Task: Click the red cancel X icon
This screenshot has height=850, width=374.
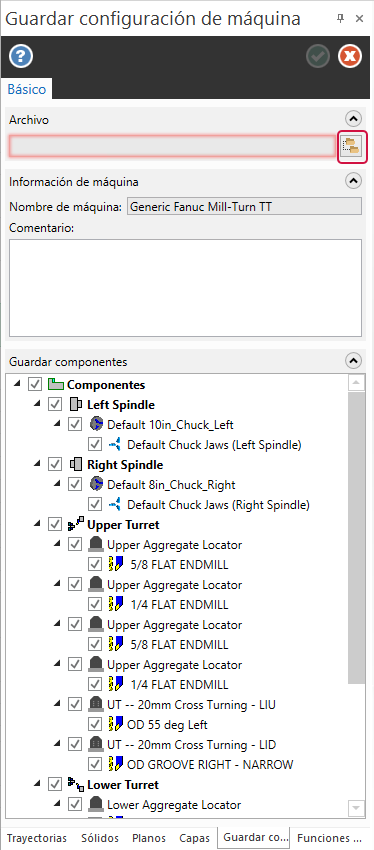Action: 350,56
